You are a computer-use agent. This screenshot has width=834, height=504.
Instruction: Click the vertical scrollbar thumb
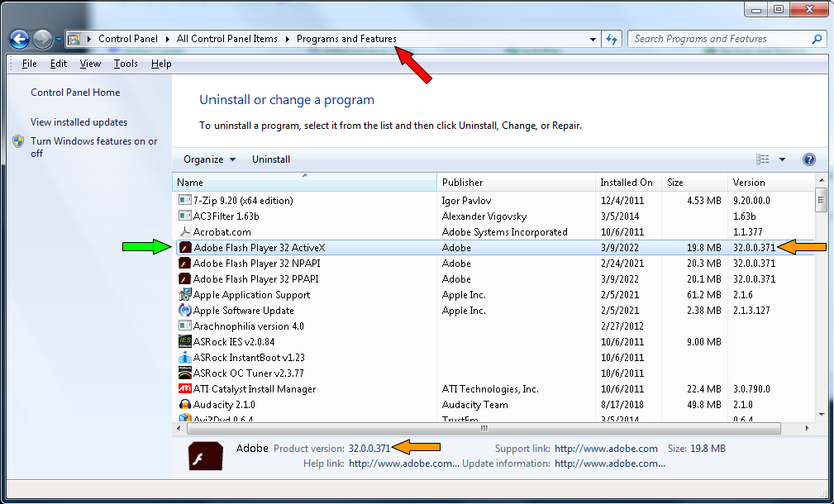(822, 201)
